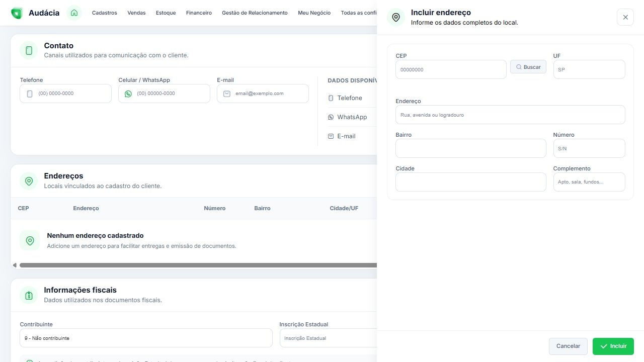Click the Endereço column header

click(x=86, y=208)
